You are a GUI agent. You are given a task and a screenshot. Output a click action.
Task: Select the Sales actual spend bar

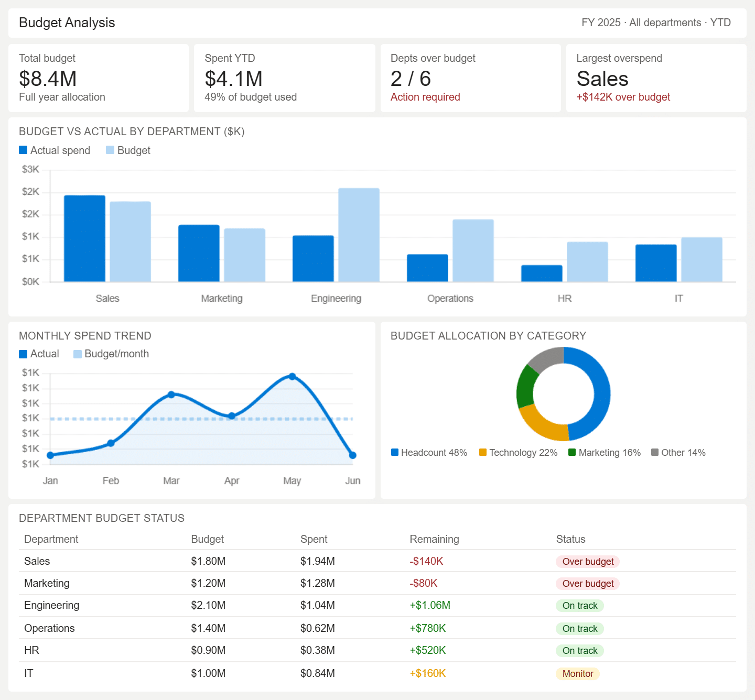point(84,238)
